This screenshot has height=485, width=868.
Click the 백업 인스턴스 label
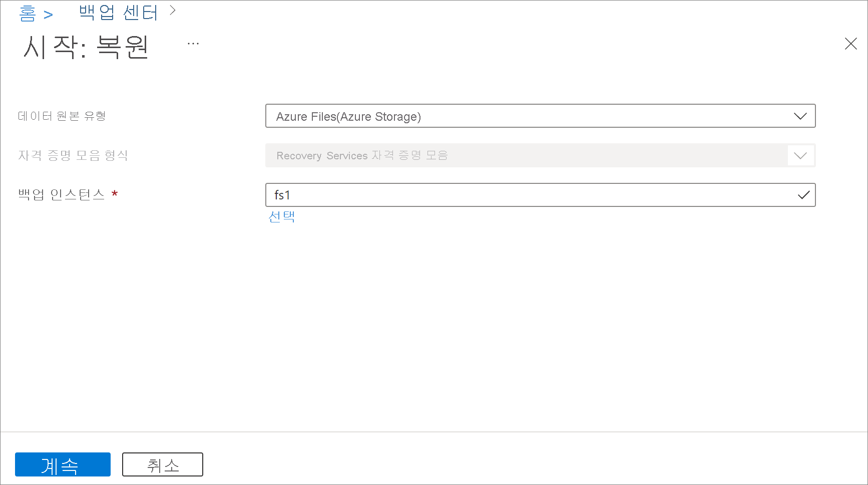62,194
